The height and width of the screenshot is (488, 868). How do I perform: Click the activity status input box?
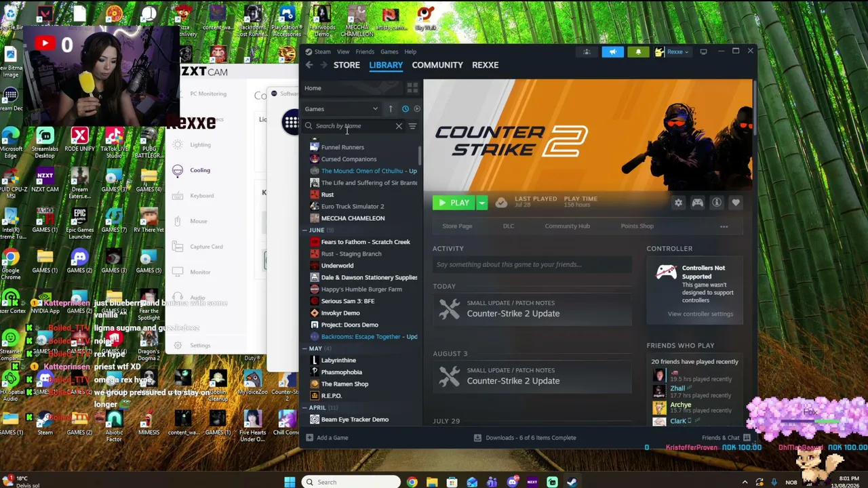(x=532, y=264)
